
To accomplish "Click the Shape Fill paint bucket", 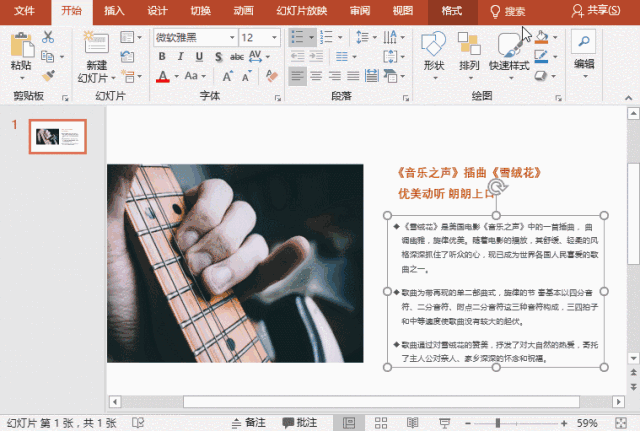I will click(x=541, y=37).
